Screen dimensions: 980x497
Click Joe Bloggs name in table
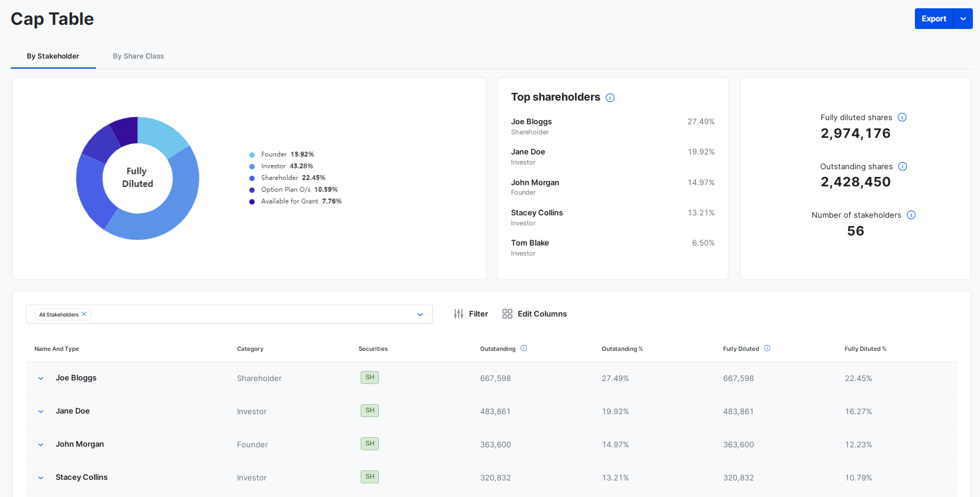(76, 378)
